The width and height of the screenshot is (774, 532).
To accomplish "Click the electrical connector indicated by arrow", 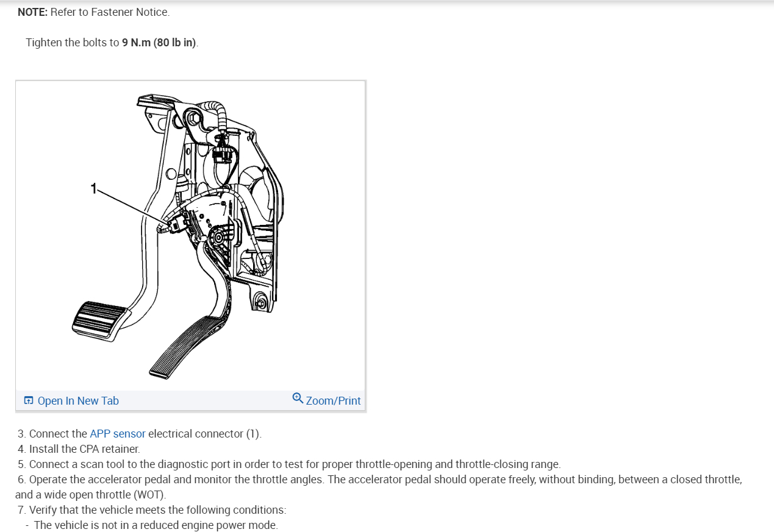I will pos(176,223).
